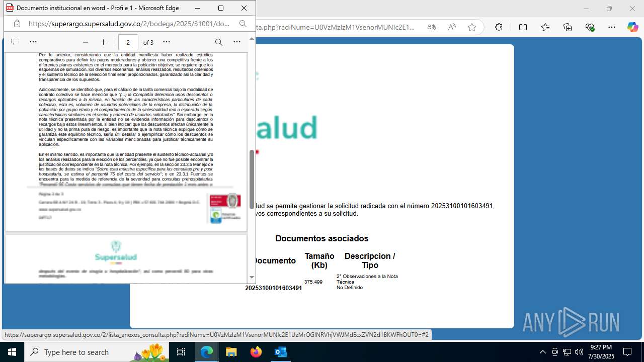Click the taskbar search box

[97, 352]
